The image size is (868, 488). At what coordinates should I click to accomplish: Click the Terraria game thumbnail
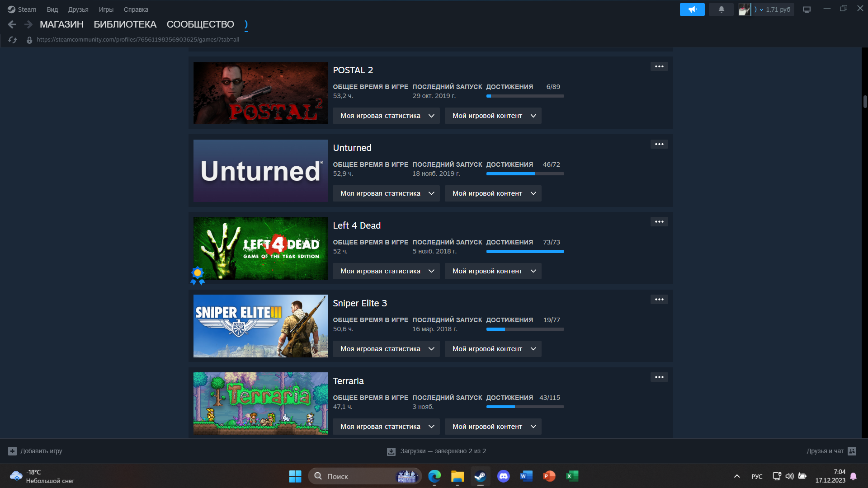tap(260, 404)
